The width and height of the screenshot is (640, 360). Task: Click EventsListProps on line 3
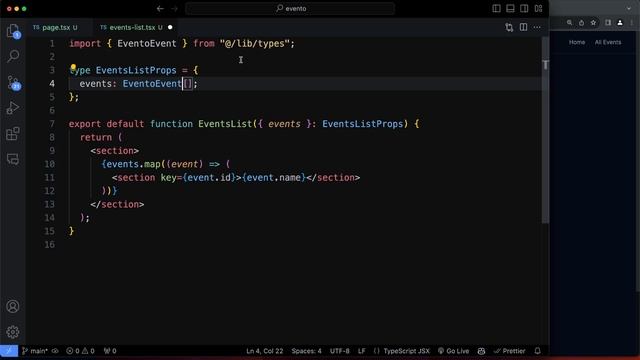click(x=136, y=70)
